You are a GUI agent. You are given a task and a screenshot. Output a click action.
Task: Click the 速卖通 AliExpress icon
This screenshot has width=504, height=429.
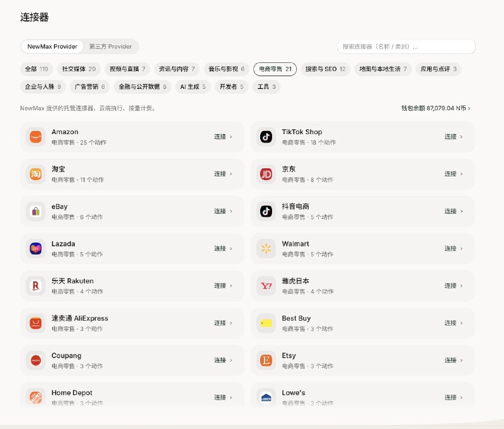36,323
